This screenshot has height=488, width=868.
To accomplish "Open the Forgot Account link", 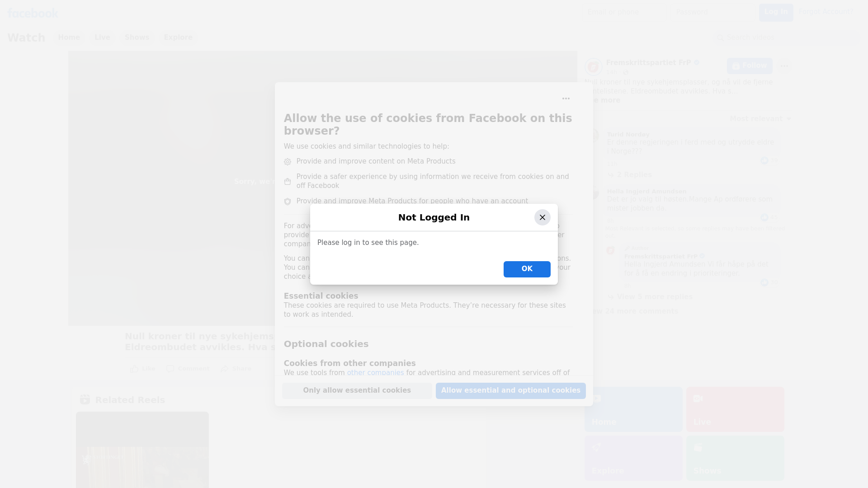I will 826,12.
